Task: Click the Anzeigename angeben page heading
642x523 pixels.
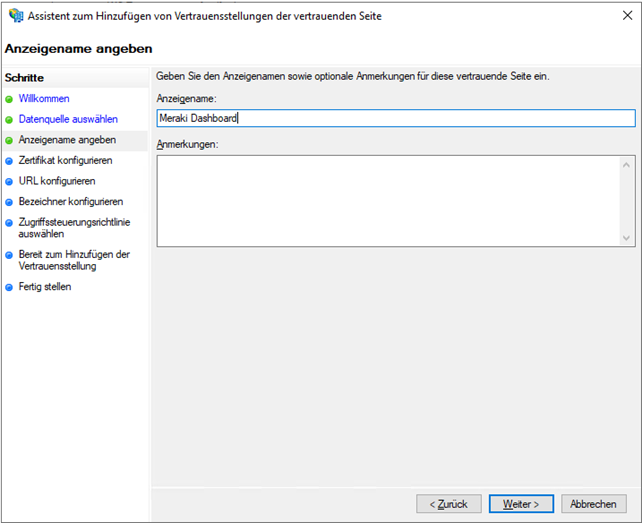Action: click(78, 49)
